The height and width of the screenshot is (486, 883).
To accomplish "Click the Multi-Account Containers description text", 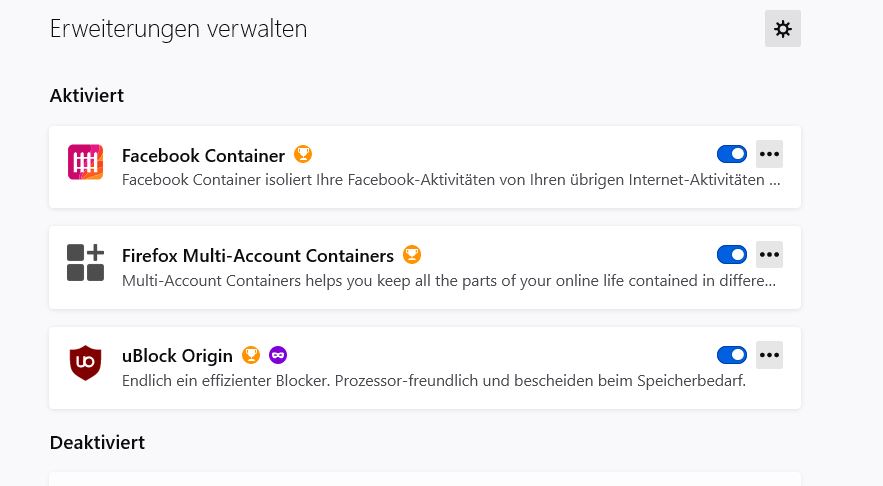I will click(448, 281).
